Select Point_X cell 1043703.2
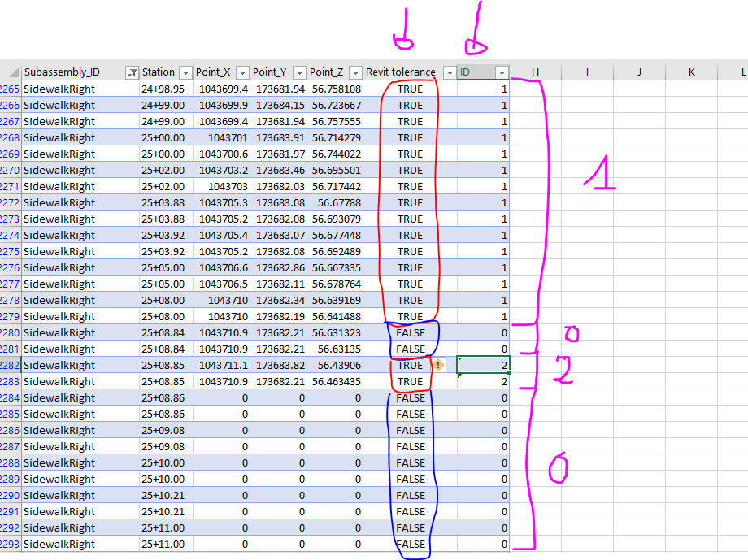Viewport: 748px width, 560px height. (221, 171)
